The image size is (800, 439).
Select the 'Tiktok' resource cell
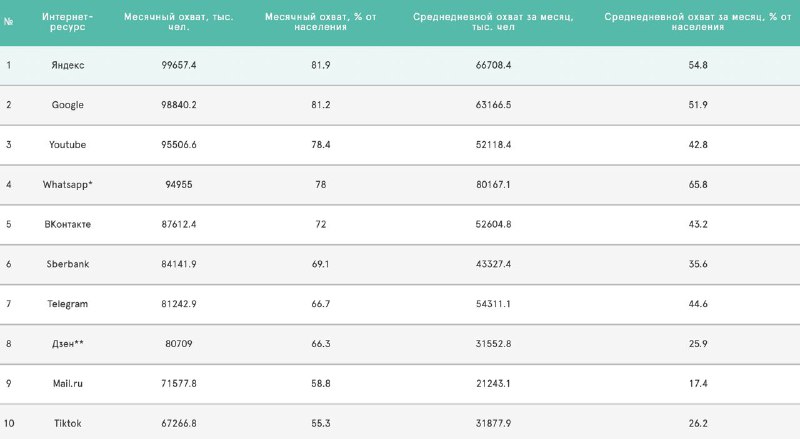coord(67,423)
